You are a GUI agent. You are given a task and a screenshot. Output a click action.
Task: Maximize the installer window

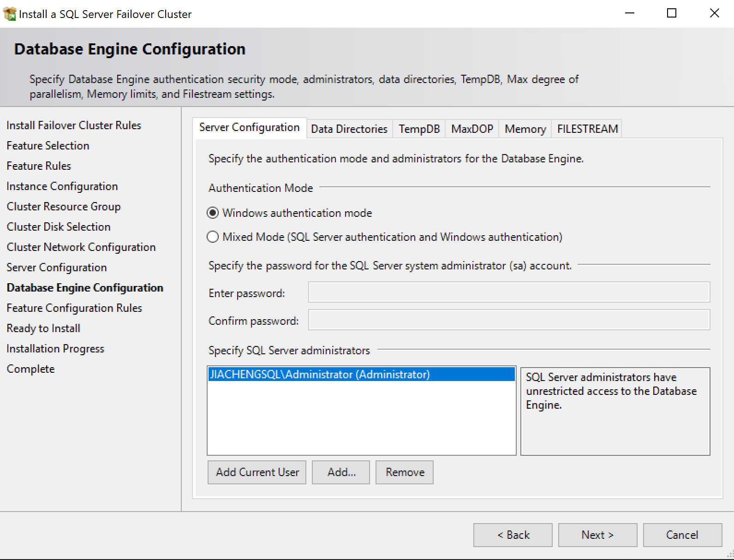(672, 13)
